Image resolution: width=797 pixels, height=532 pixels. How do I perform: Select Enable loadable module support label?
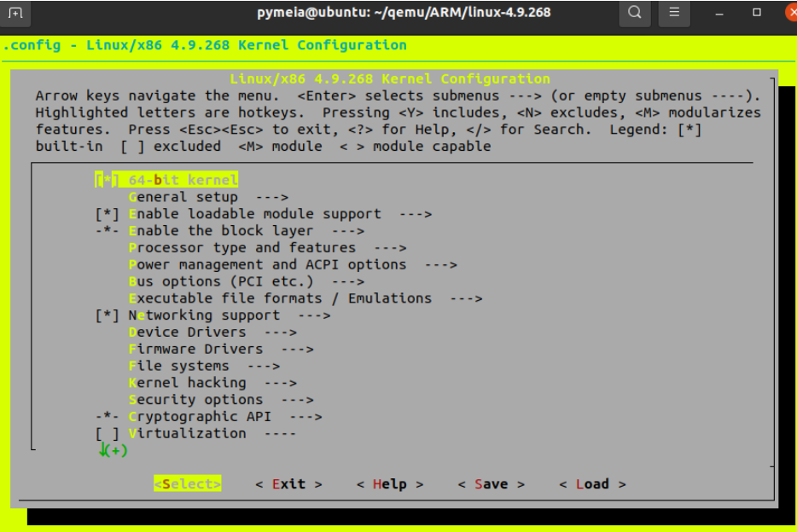[x=254, y=214]
